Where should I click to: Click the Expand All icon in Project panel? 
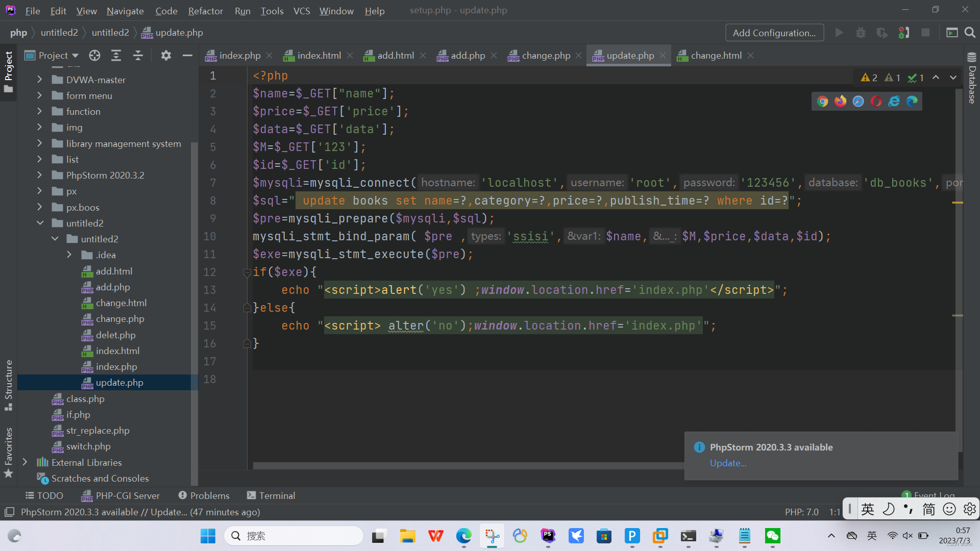coord(116,56)
